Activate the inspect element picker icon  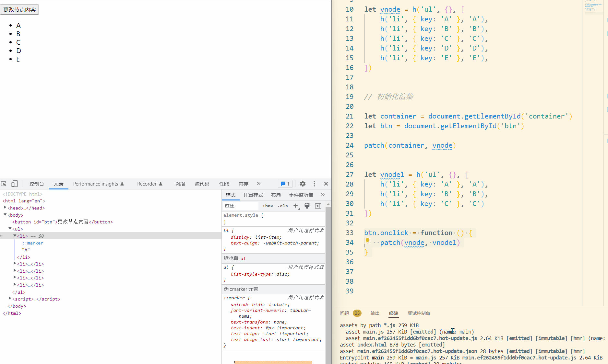pyautogui.click(x=4, y=184)
